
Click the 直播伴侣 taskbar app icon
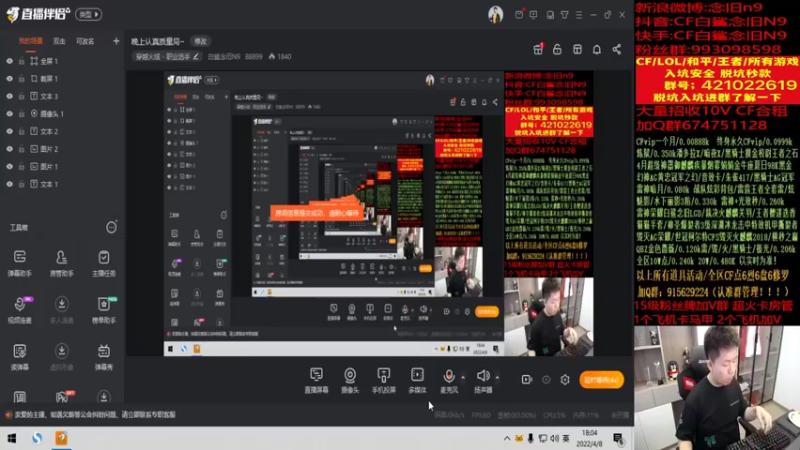click(62, 438)
